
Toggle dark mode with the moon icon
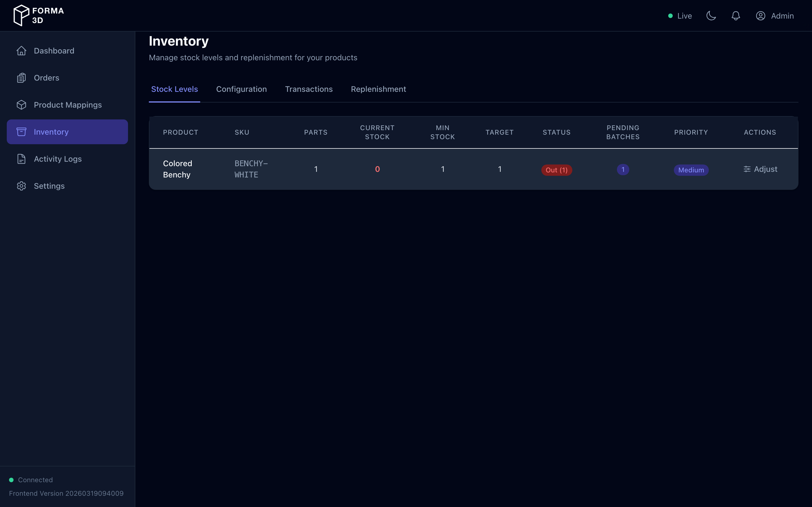[x=711, y=15]
